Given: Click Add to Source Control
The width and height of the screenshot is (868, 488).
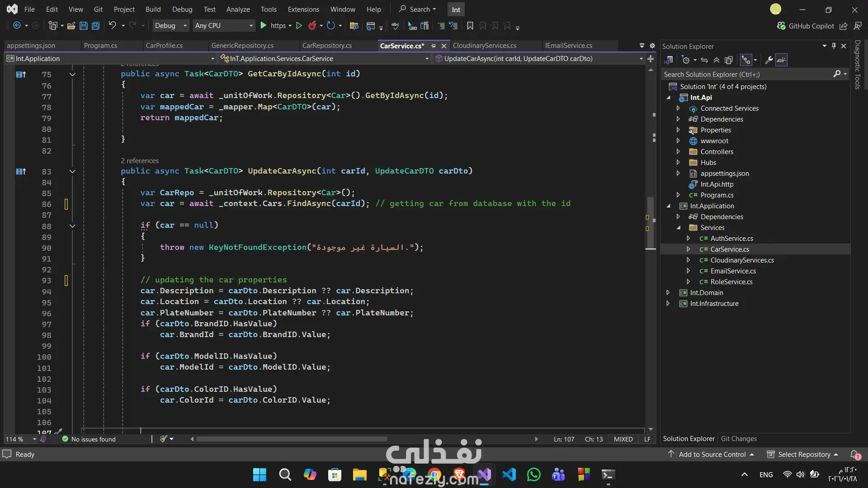Looking at the screenshot, I should pyautogui.click(x=712, y=454).
